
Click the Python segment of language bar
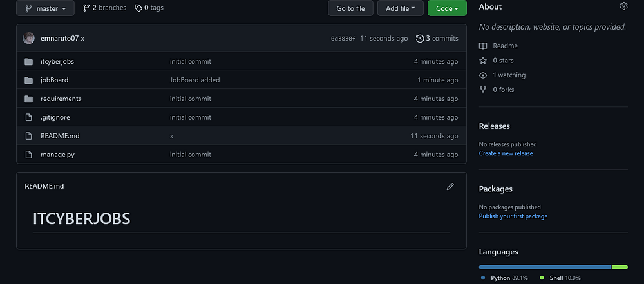(x=544, y=267)
